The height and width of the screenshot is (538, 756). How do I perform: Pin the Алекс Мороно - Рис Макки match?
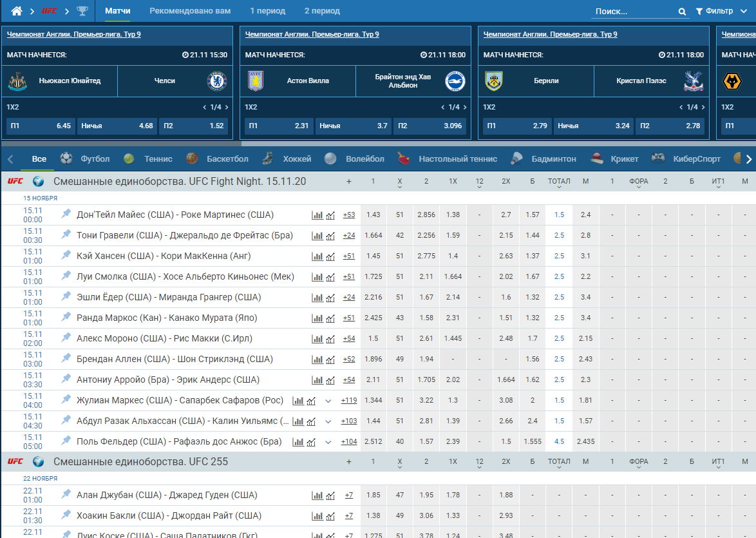66,338
